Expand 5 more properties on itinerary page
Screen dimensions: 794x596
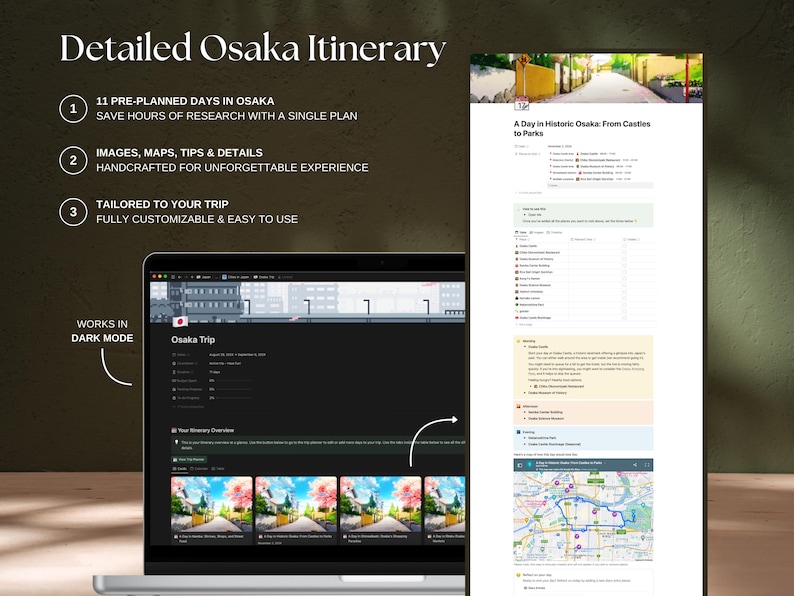[x=529, y=193]
